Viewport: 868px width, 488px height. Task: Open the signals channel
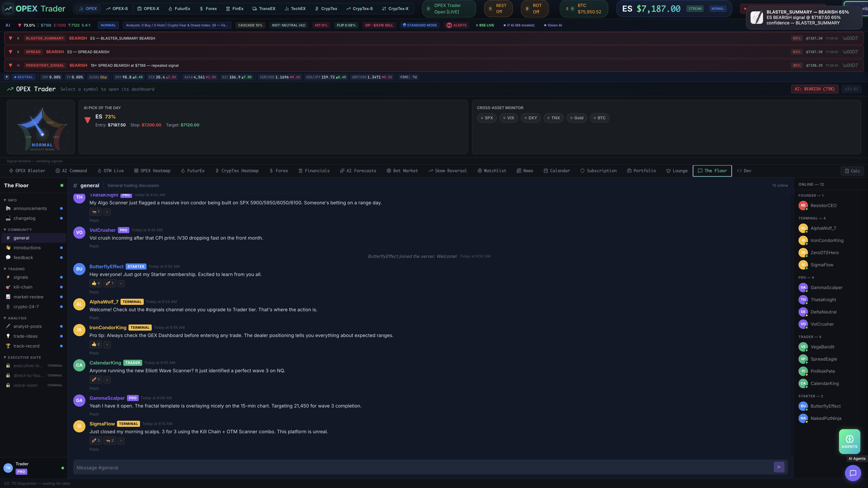tap(34, 277)
